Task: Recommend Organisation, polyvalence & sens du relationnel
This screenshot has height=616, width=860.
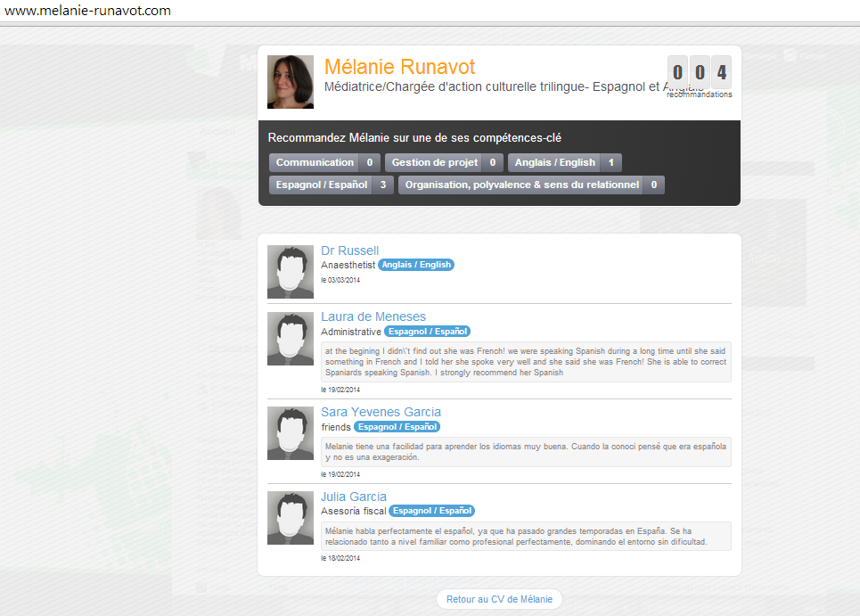Action: (531, 185)
